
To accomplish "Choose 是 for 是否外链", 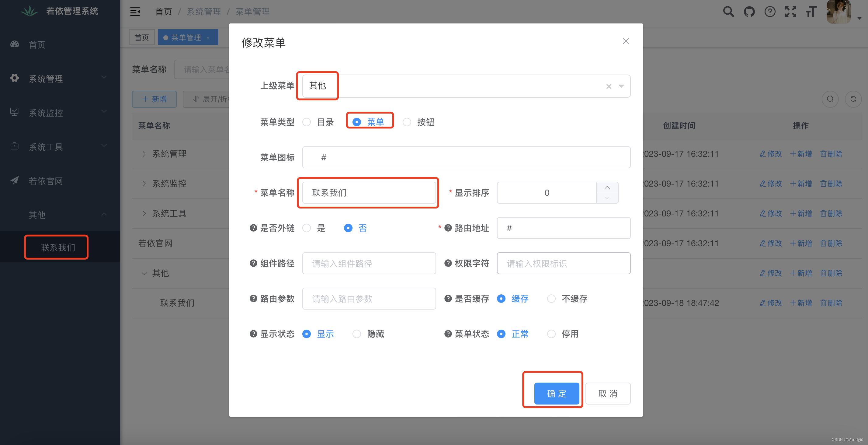I will coord(314,228).
